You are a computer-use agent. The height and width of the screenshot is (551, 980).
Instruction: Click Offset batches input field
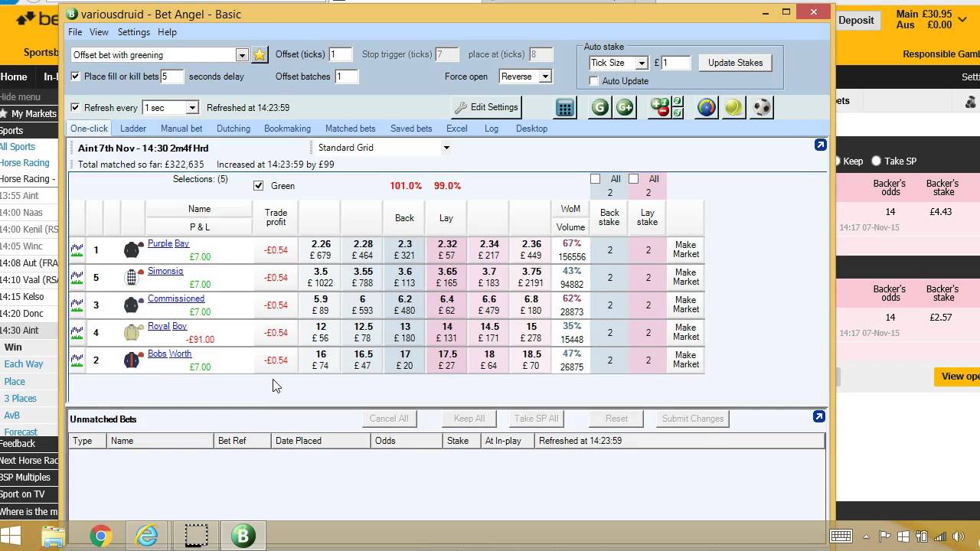pyautogui.click(x=346, y=77)
